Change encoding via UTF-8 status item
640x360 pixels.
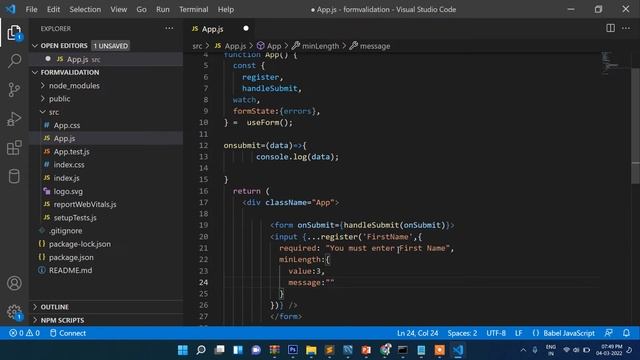pyautogui.click(x=496, y=333)
